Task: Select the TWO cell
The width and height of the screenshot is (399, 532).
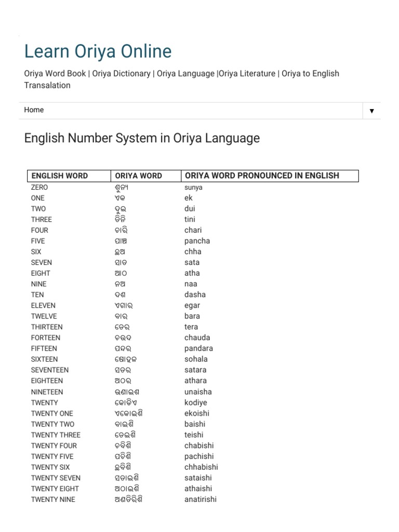Action: (38, 209)
